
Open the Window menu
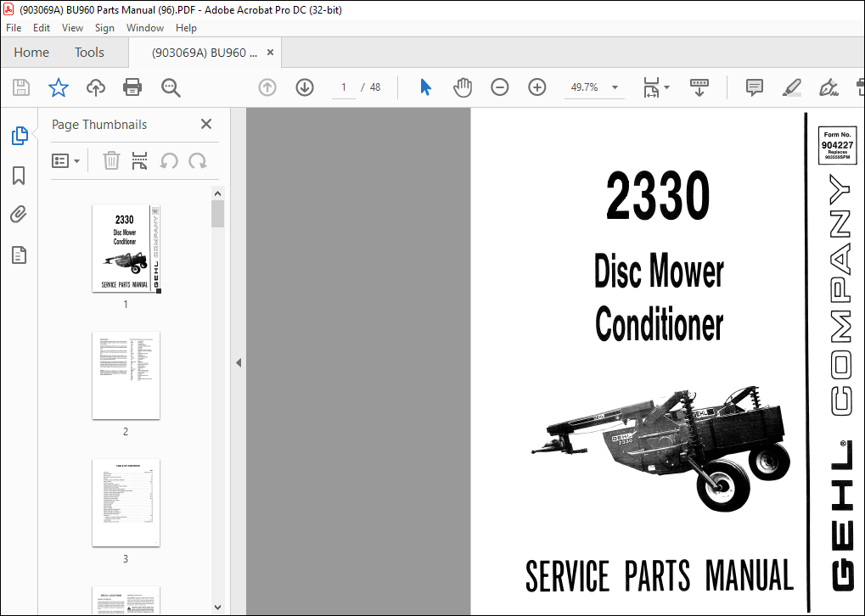[x=145, y=27]
